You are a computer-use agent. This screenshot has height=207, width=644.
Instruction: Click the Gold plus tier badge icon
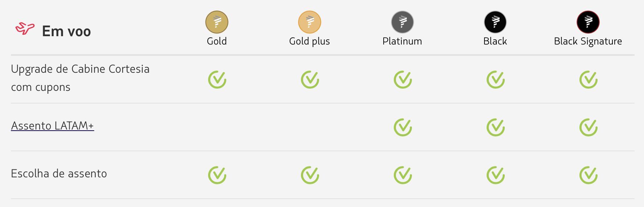[x=310, y=22]
